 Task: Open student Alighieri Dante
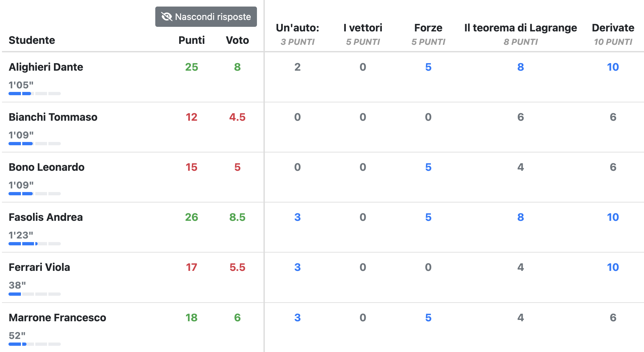(x=46, y=67)
